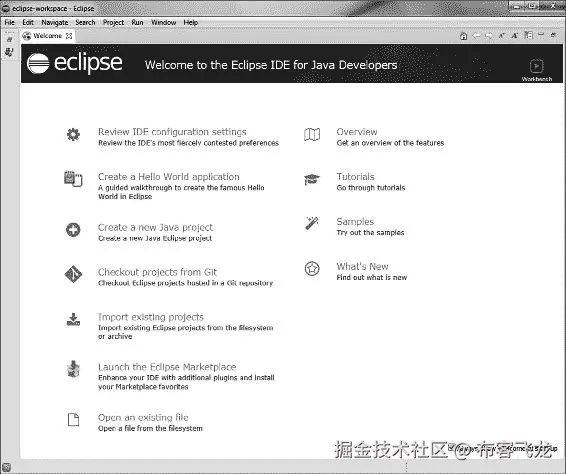Magnify font with the larger A icon
Screen dimensions: 566x474
click(x=515, y=35)
